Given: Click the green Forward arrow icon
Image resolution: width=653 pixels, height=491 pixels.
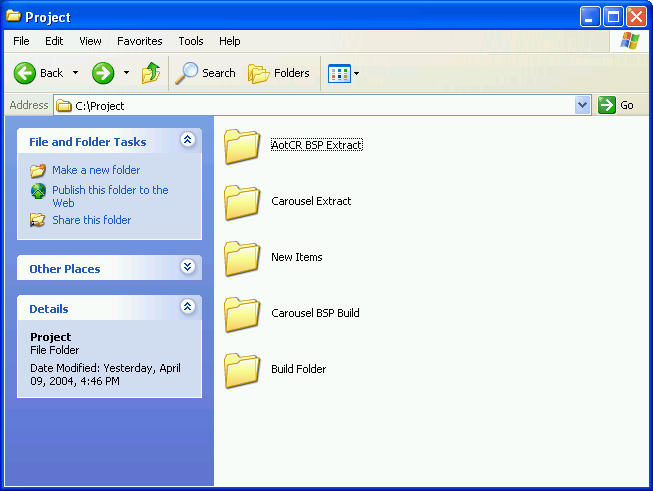Looking at the screenshot, I should (103, 73).
